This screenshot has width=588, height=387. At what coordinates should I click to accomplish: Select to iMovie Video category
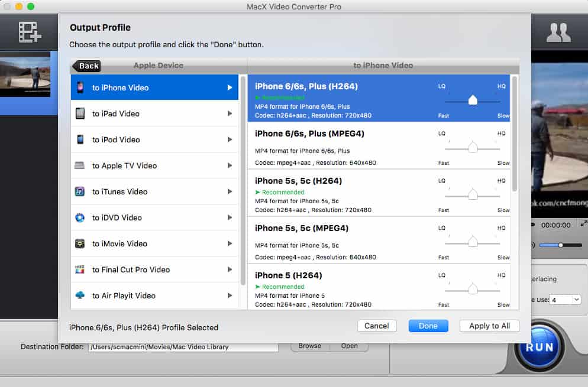[x=154, y=243]
